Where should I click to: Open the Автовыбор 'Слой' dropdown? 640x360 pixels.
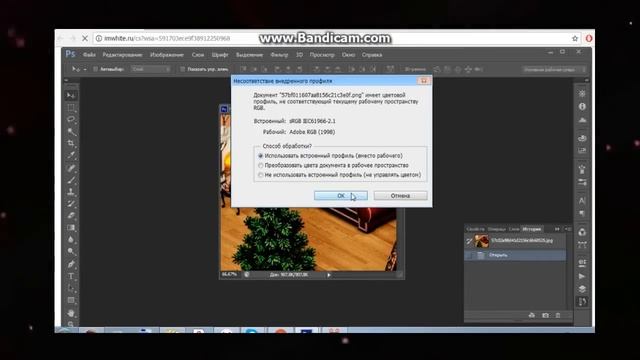click(151, 69)
